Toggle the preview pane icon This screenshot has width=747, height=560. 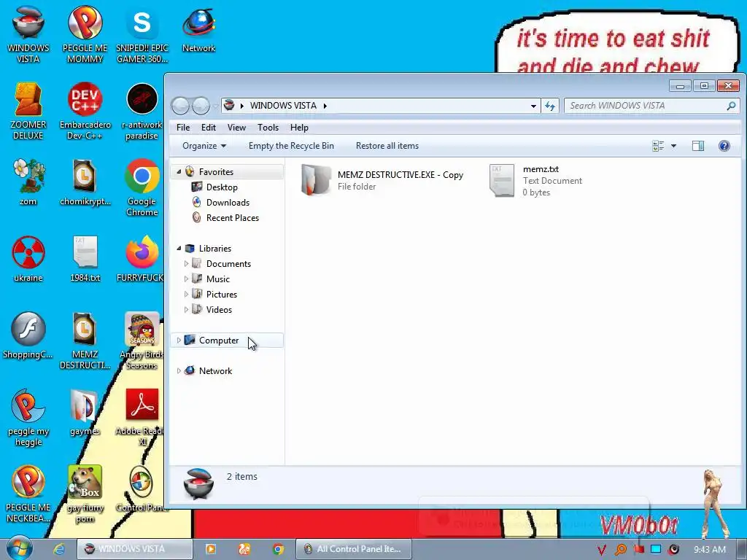pyautogui.click(x=698, y=146)
